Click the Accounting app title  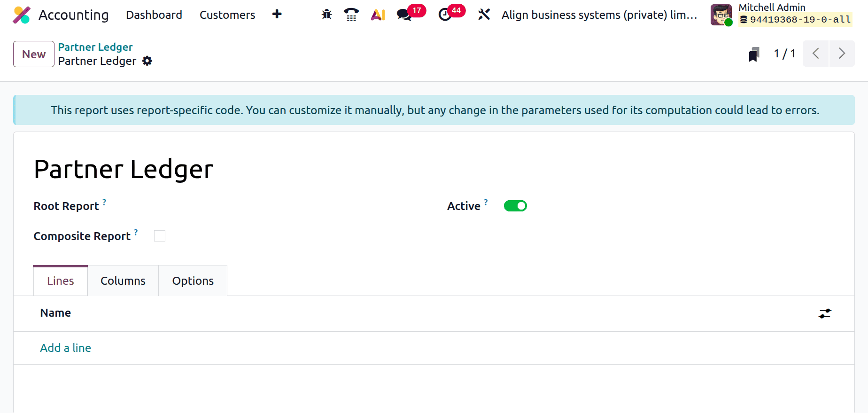click(x=74, y=15)
